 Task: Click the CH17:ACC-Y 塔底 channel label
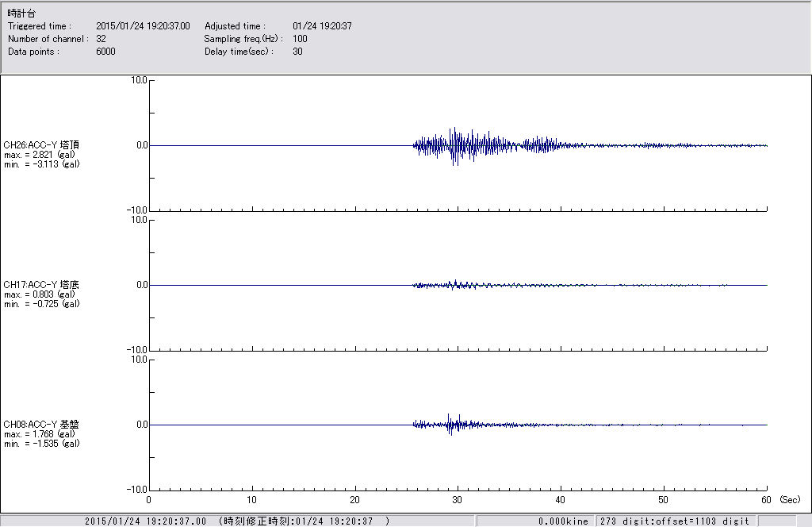[x=41, y=284]
